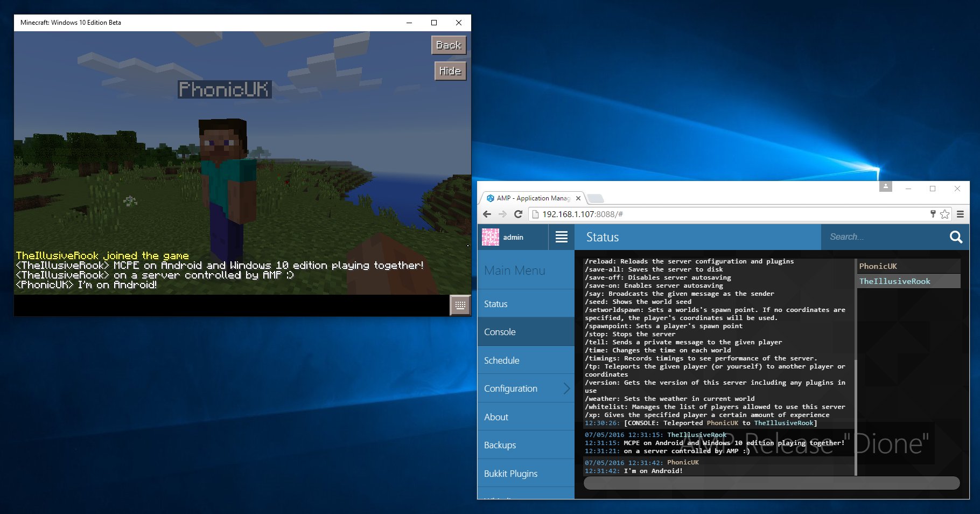Click the browser forward arrow
The width and height of the screenshot is (980, 514).
tap(502, 214)
